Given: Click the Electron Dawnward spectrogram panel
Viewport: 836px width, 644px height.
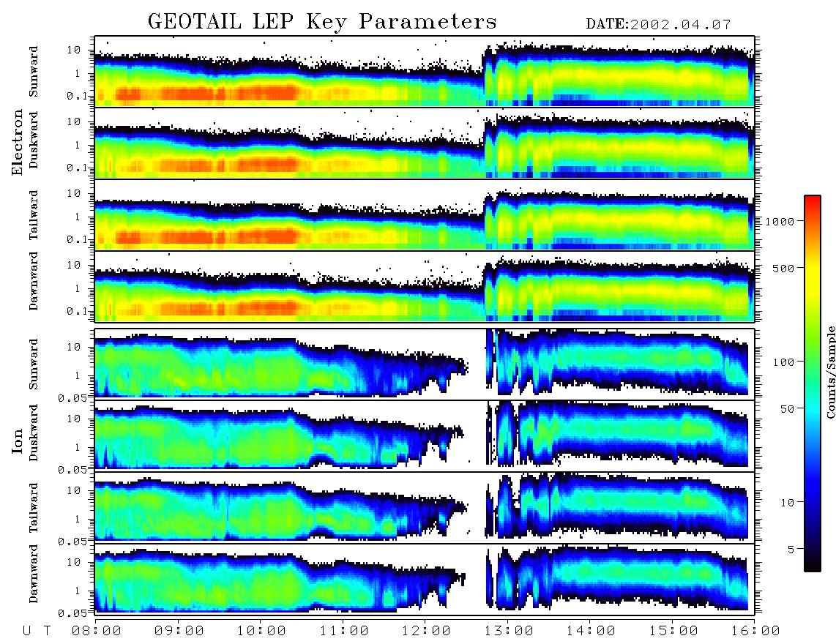Looking at the screenshot, I should coord(425,286).
